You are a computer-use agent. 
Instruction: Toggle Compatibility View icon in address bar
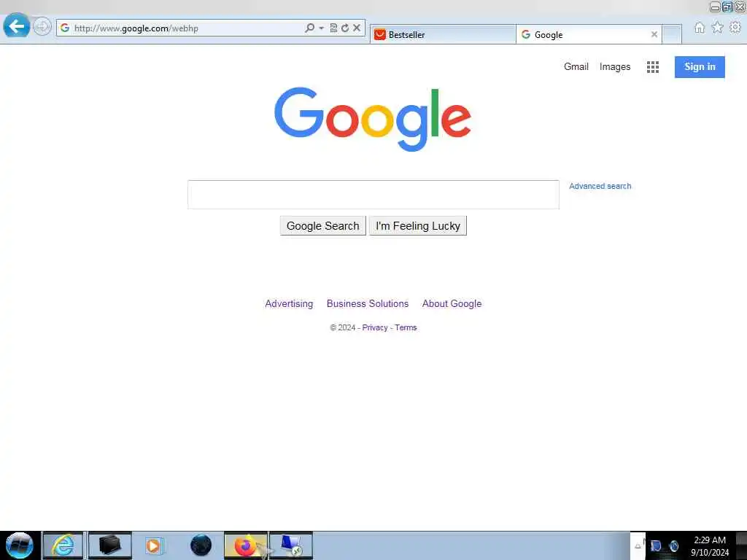(x=333, y=28)
